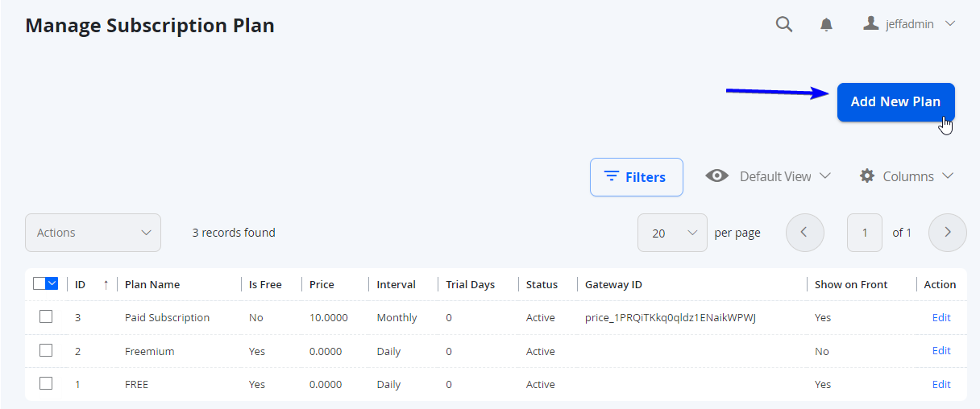Click the eye icon for Default View
Screen dimensions: 980x409
(716, 176)
